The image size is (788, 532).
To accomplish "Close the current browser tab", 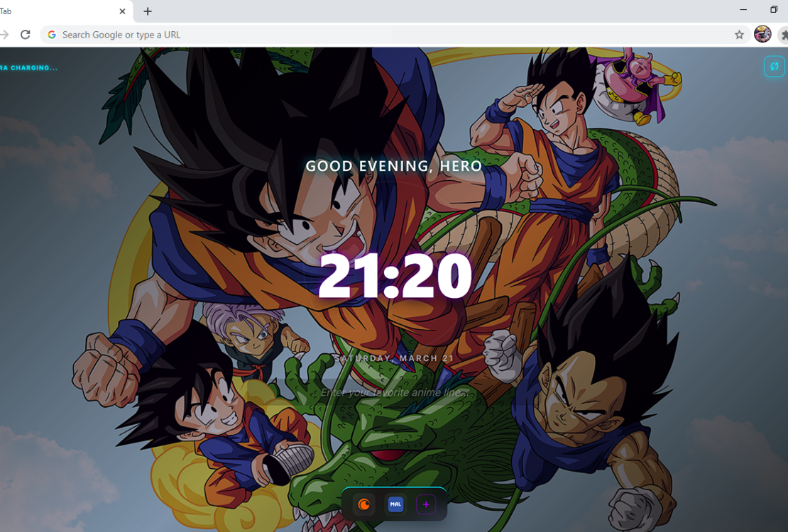I will pos(122,11).
